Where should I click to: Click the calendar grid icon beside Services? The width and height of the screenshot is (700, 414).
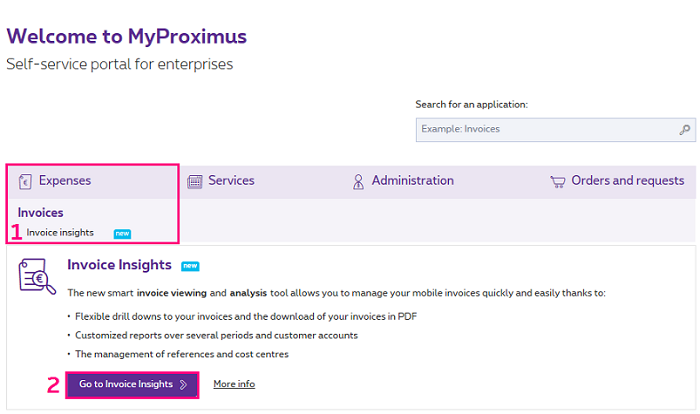click(195, 181)
